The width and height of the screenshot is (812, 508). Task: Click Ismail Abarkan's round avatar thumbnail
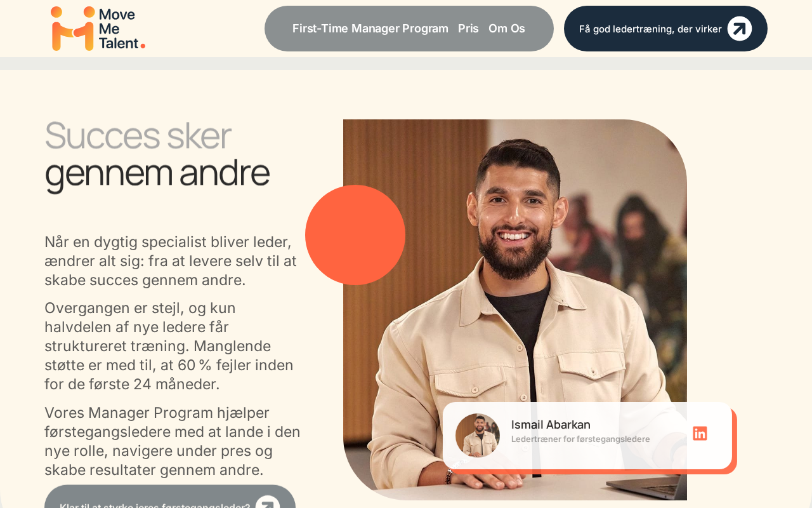pyautogui.click(x=478, y=436)
